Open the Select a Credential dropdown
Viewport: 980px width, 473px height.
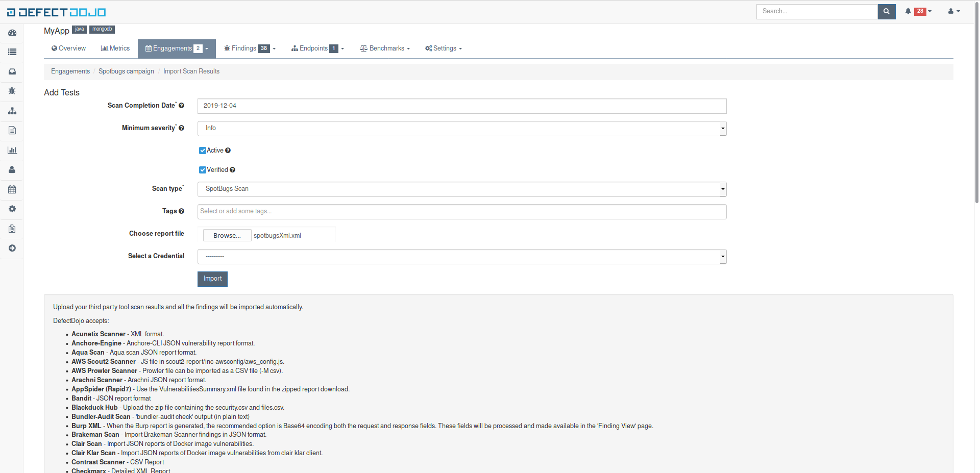click(x=462, y=257)
